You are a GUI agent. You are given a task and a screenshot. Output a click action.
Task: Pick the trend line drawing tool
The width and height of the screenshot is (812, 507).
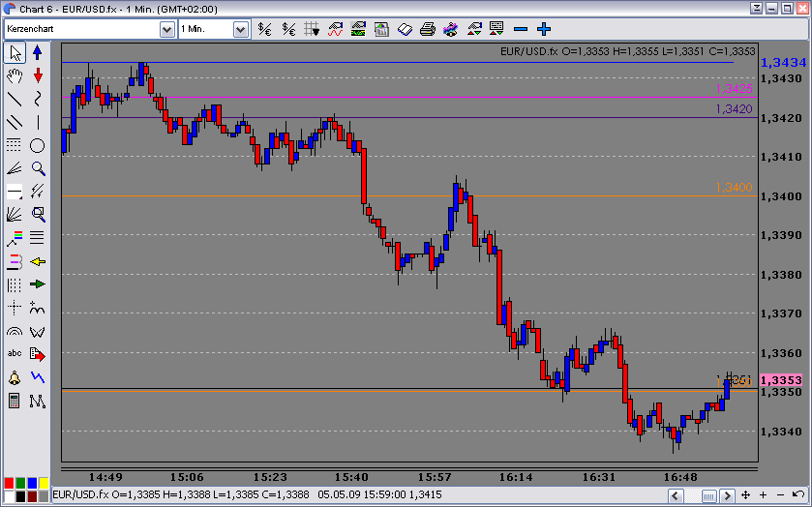(15, 99)
